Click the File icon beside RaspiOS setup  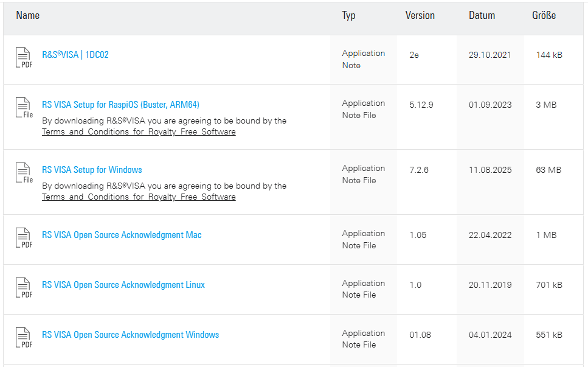point(24,107)
